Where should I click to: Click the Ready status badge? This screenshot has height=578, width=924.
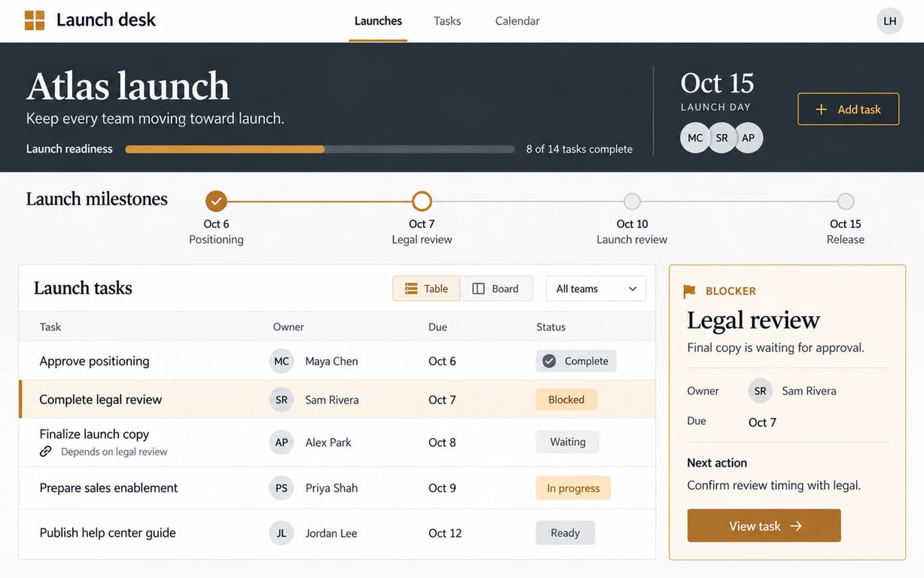[x=565, y=533]
